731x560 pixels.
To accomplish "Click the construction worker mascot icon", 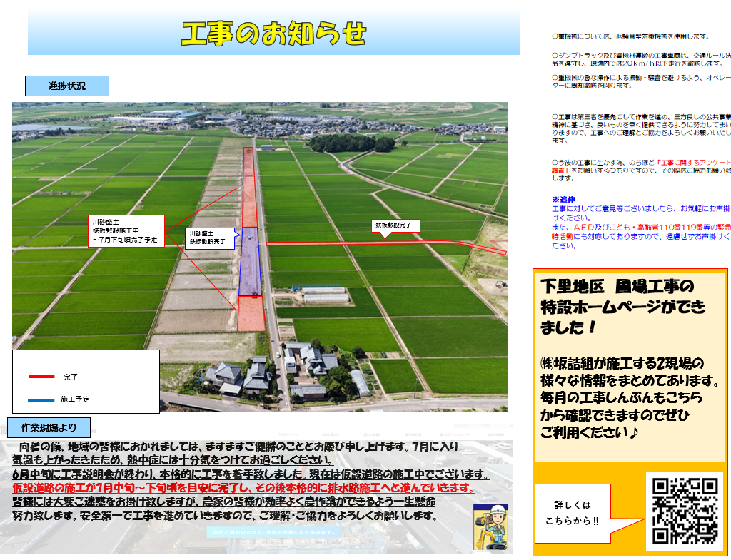I will click(490, 526).
